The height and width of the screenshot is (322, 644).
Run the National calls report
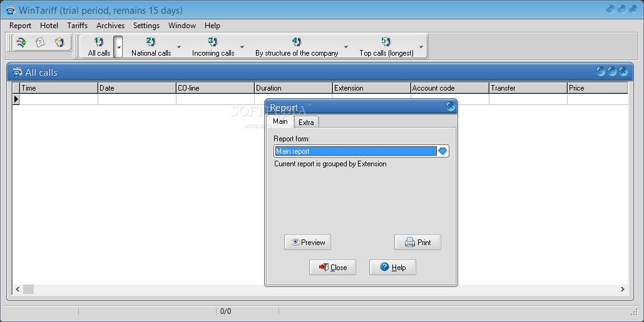[151, 46]
